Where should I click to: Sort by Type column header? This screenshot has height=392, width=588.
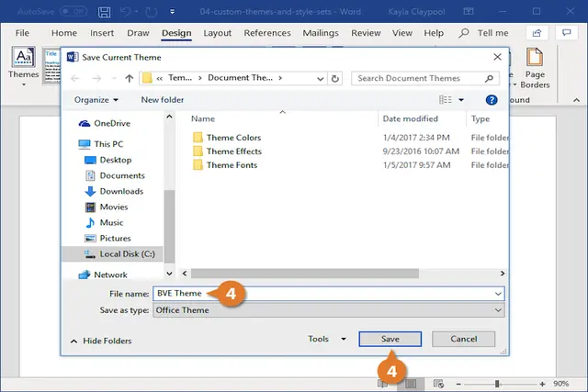pos(481,119)
